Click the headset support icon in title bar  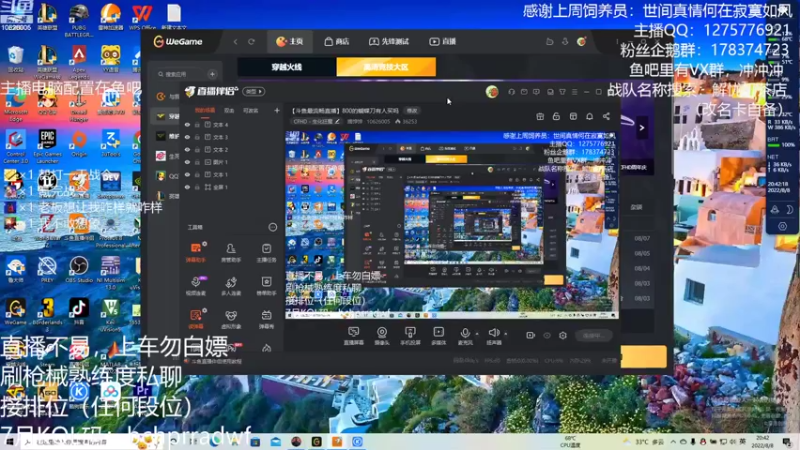(x=511, y=92)
